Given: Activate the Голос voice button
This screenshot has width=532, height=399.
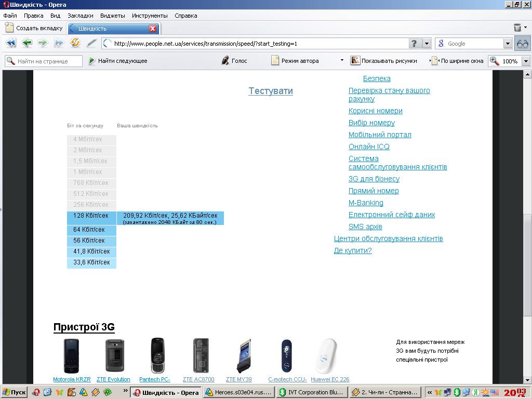Looking at the screenshot, I should (x=234, y=61).
